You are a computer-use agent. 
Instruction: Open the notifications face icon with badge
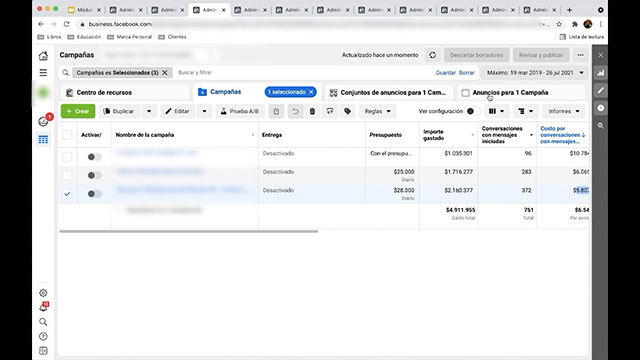[43, 121]
